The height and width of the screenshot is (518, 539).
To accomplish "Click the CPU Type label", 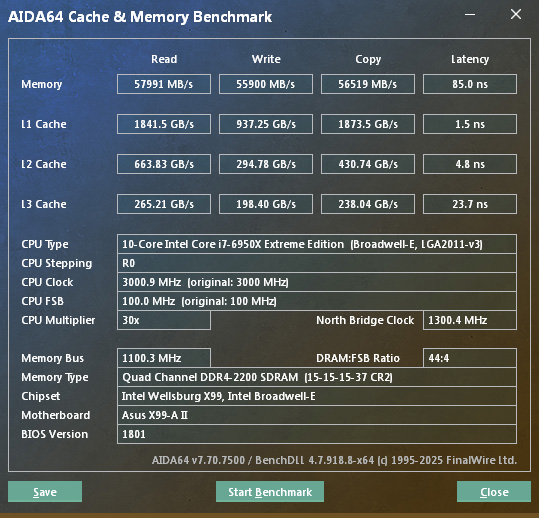I will [x=45, y=244].
